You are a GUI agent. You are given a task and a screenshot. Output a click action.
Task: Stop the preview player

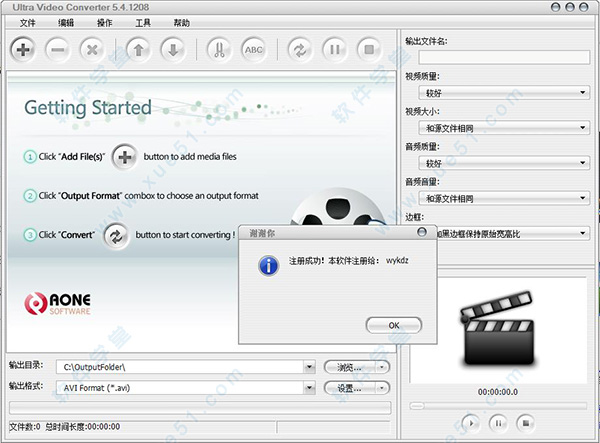point(526,423)
